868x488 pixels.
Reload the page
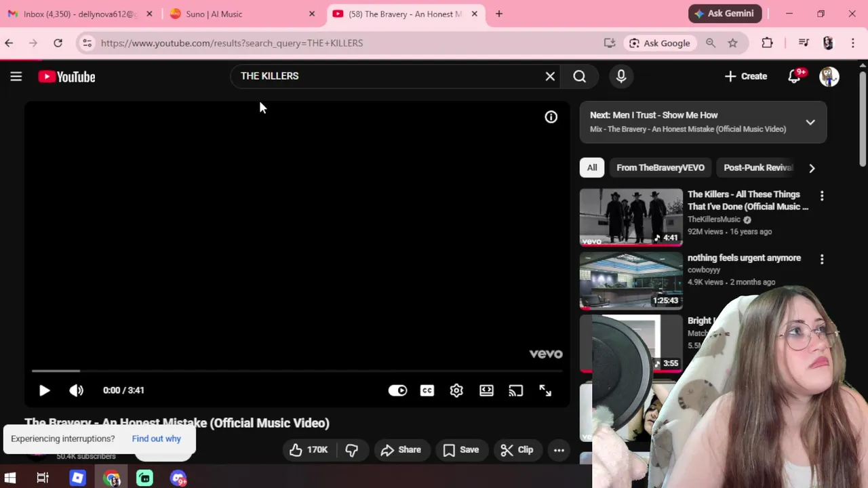tap(58, 43)
